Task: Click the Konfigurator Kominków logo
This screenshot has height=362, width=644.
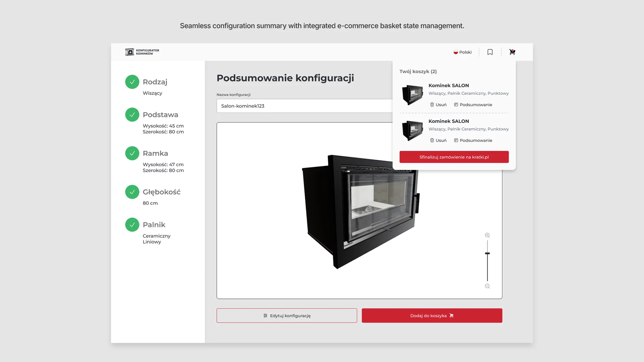Action: (142, 52)
